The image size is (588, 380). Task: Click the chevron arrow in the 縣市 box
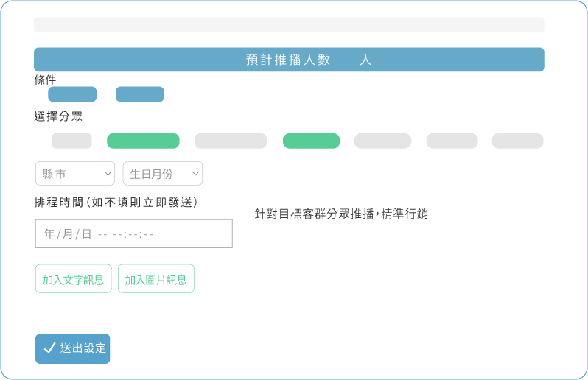[108, 174]
